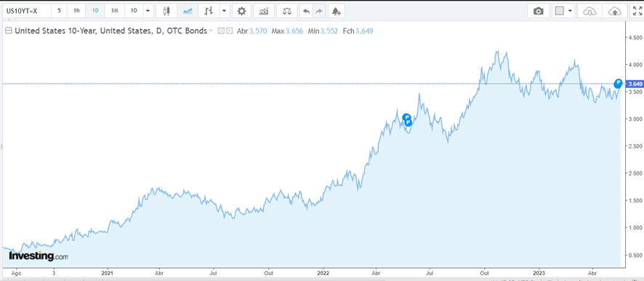
Task: Select the candlestick chart type icon
Action: [x=166, y=11]
